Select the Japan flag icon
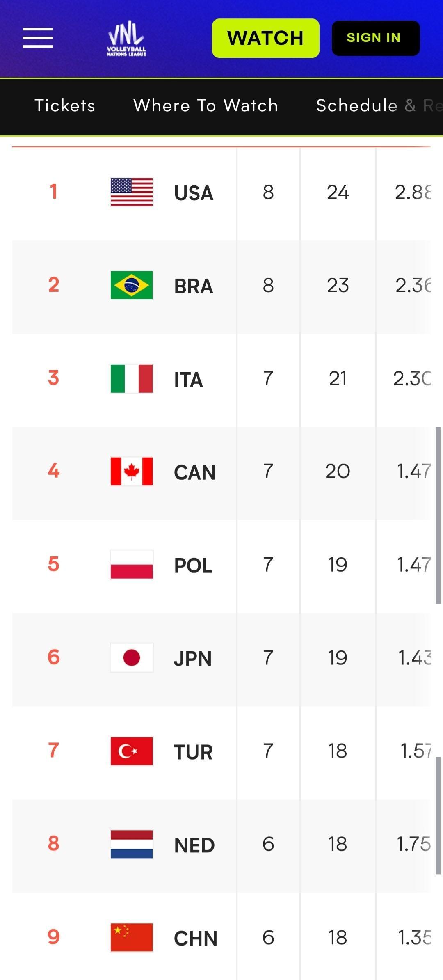This screenshot has height=980, width=443. coord(132,657)
